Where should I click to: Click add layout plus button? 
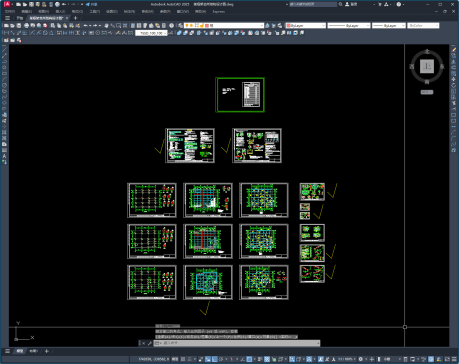coord(47,351)
